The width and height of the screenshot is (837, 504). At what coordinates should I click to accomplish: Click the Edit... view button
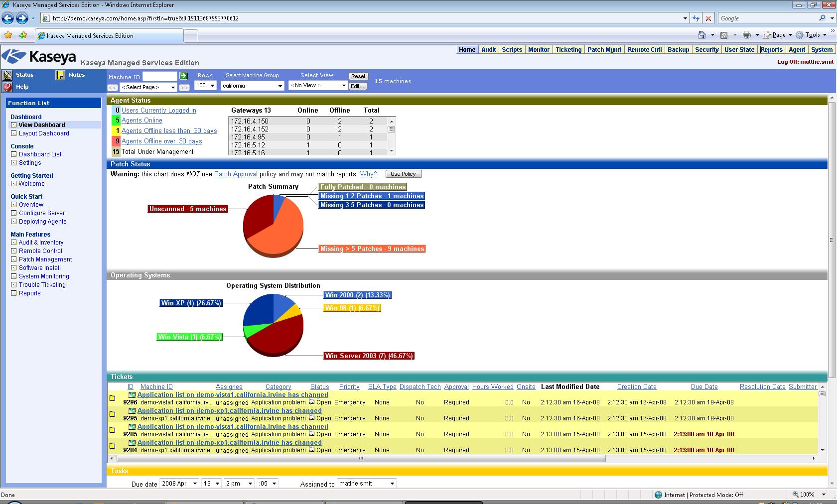click(358, 86)
